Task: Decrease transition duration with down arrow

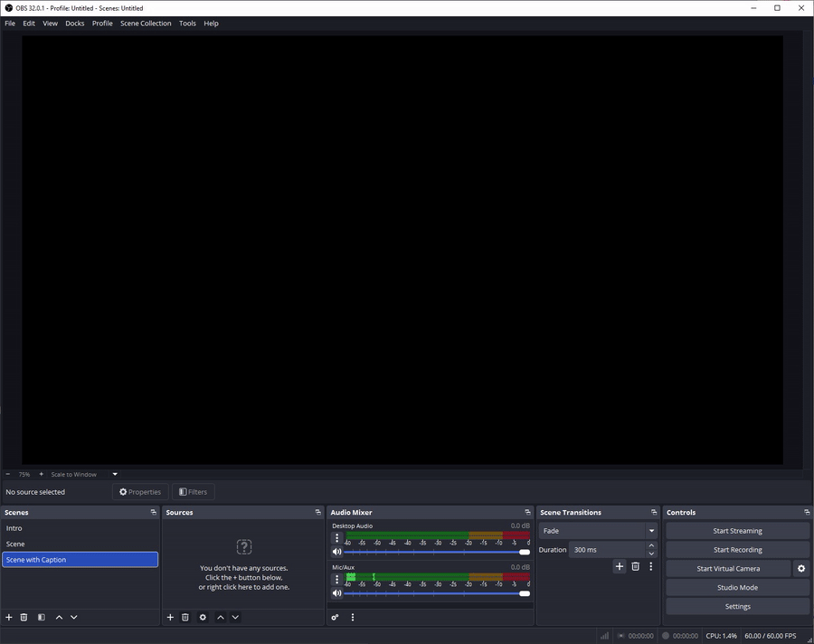Action: click(x=651, y=554)
